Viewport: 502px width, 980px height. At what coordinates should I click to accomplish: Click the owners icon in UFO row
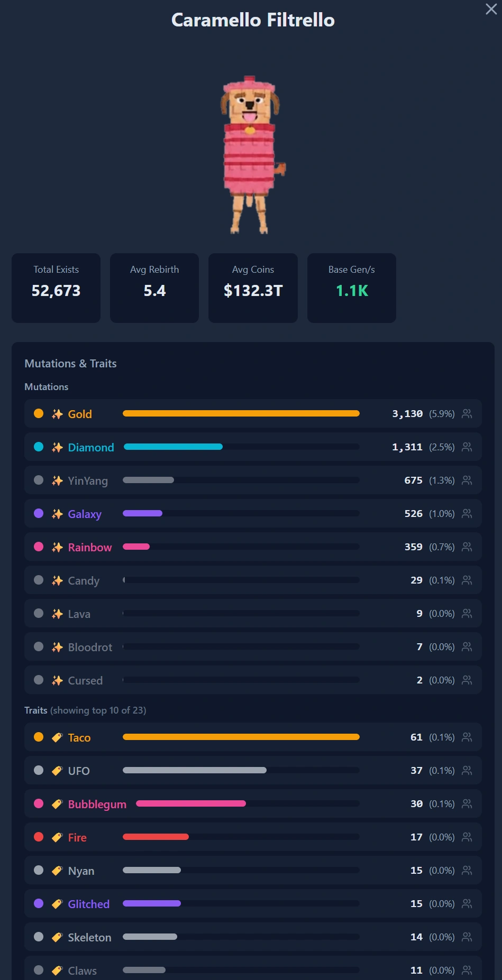467,770
